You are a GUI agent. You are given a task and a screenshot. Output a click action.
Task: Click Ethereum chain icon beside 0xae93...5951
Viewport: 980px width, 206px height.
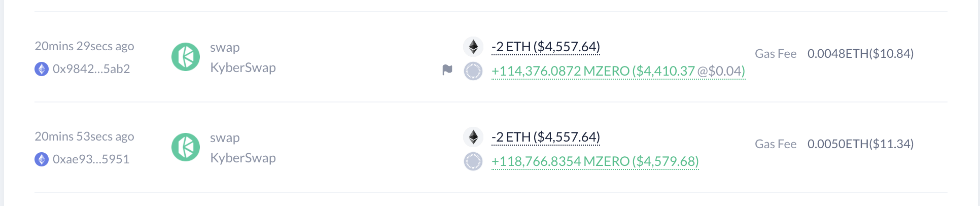[x=42, y=159]
